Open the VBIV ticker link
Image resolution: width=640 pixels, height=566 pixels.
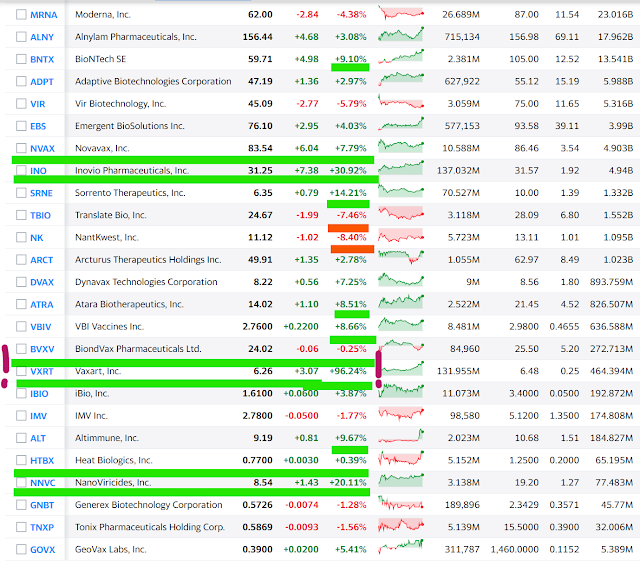click(x=41, y=327)
